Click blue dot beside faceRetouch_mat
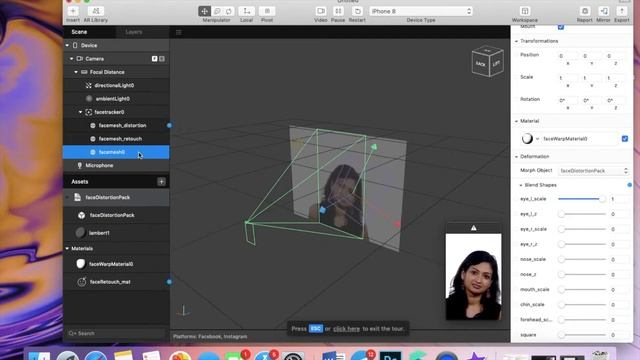This screenshot has height=360, width=640. pos(169,282)
